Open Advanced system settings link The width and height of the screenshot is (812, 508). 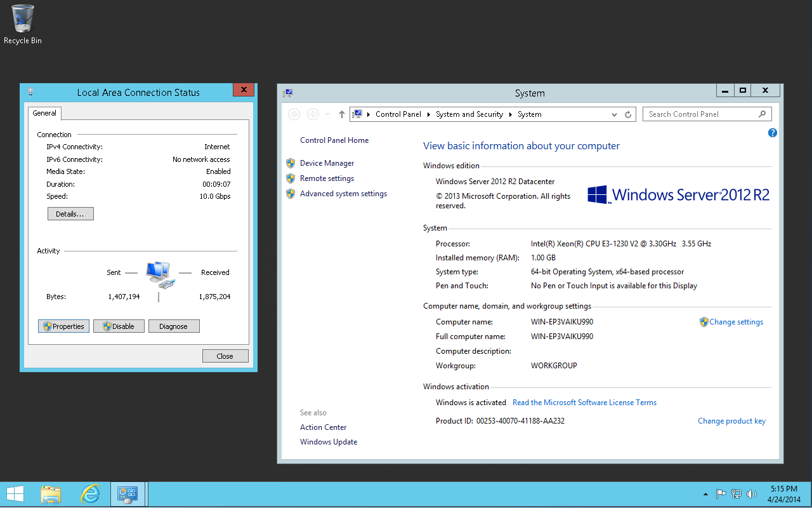coord(344,194)
